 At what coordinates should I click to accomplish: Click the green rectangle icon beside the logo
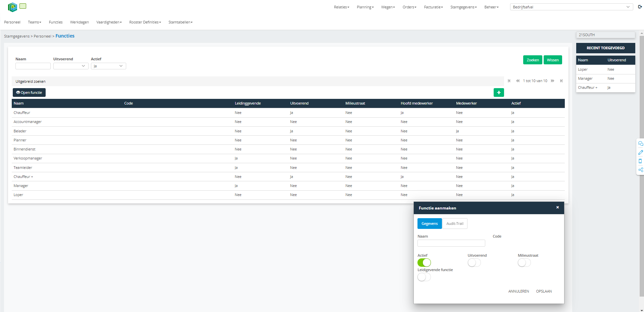click(23, 6)
